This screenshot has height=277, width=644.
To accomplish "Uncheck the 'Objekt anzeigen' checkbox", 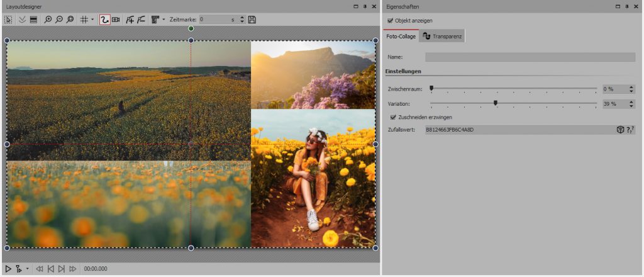I will coord(391,21).
